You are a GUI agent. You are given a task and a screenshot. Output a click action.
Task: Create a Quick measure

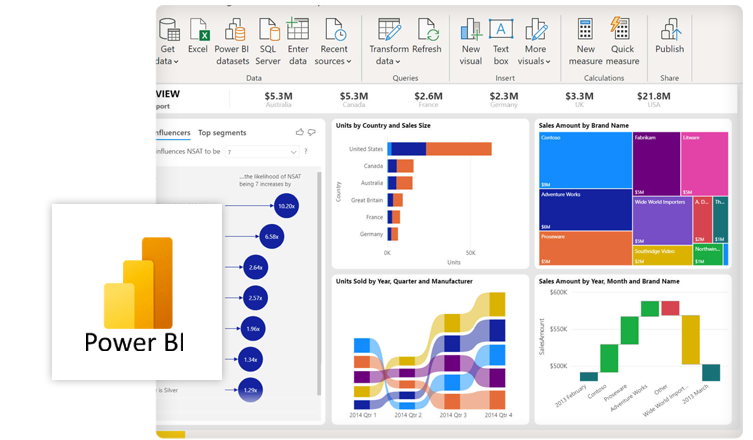[622, 42]
